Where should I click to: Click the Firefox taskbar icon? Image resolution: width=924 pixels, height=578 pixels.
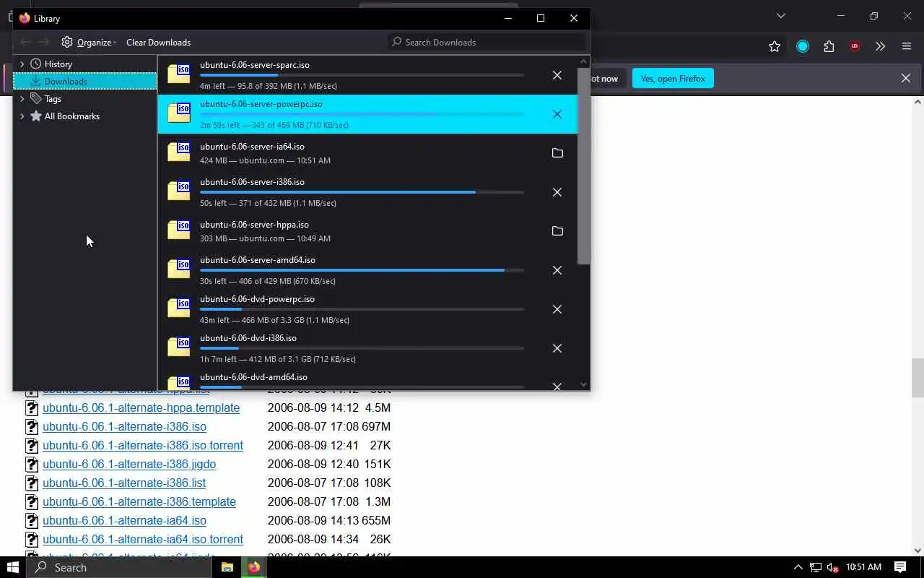click(x=254, y=567)
